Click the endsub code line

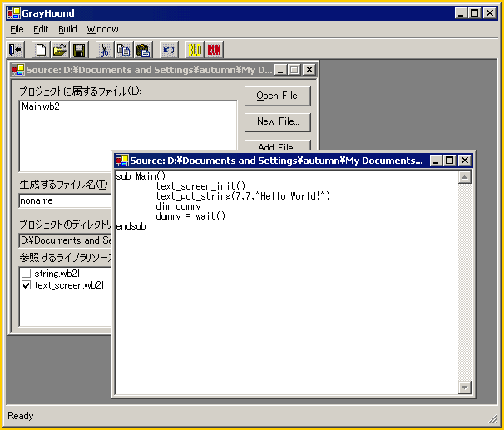(131, 226)
